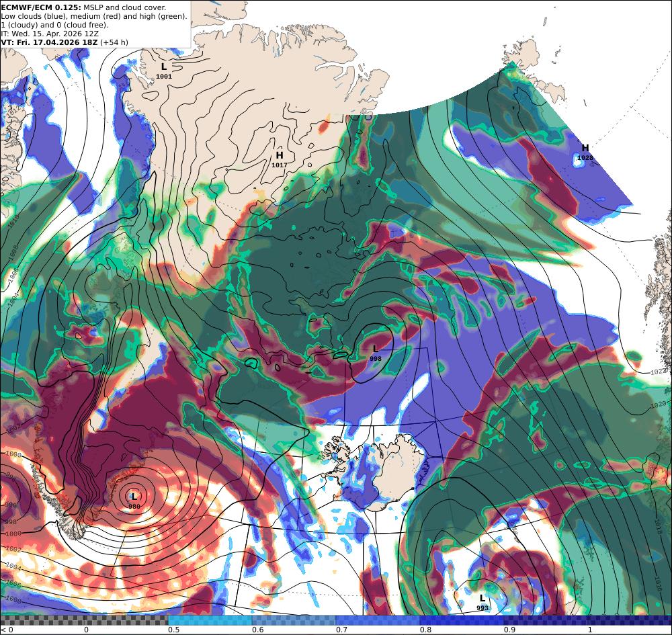The height and width of the screenshot is (635, 672).
Task: Click the '1020' isobar label
Action: tap(659, 405)
